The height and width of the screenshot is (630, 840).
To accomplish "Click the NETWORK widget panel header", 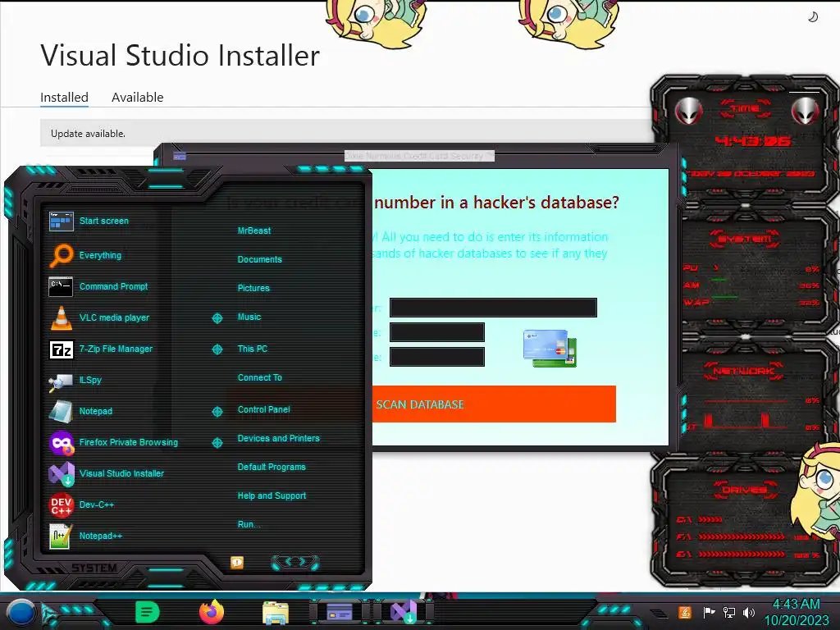I will (x=743, y=371).
